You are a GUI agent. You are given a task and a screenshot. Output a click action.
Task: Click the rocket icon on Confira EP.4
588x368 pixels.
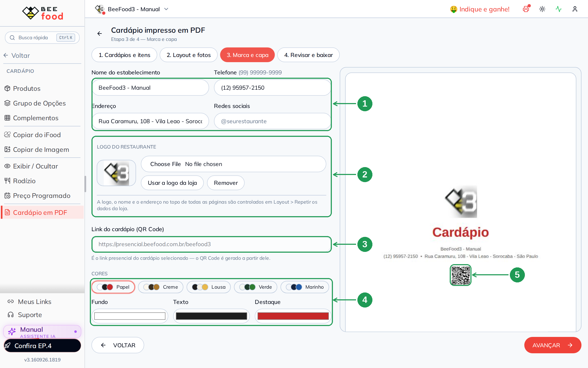pyautogui.click(x=8, y=346)
